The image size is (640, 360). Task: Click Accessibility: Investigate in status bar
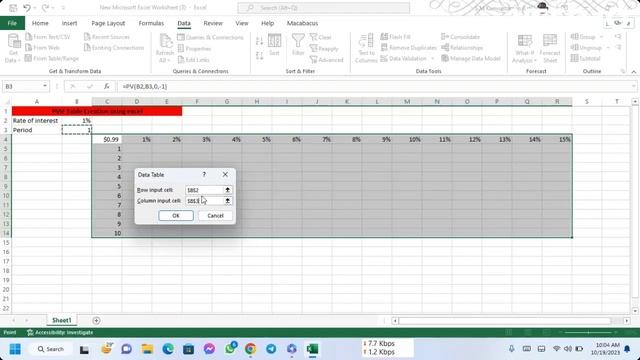[60, 333]
